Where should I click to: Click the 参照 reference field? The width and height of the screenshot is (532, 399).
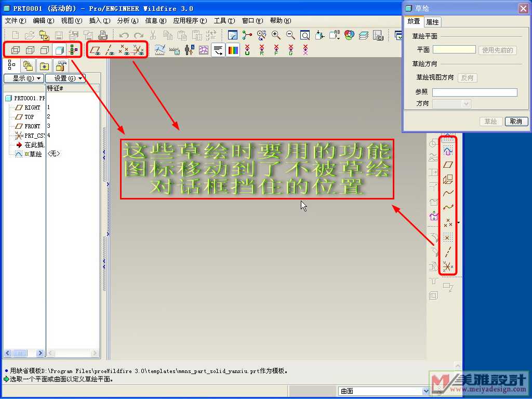coord(475,92)
